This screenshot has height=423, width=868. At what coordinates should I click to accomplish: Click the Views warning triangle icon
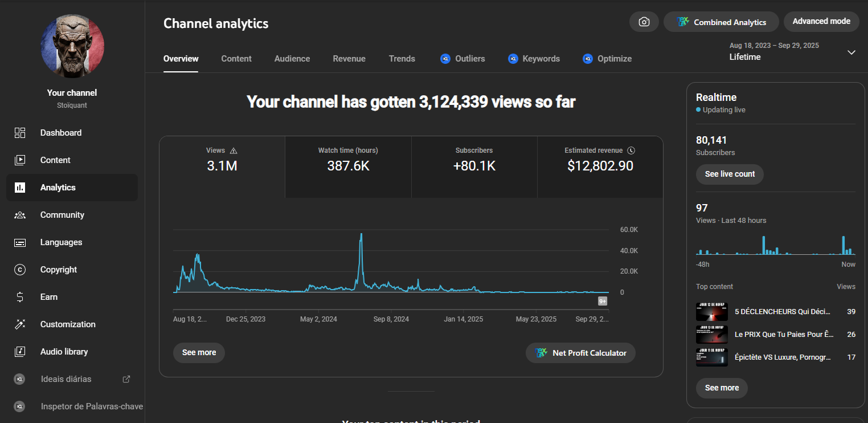233,151
